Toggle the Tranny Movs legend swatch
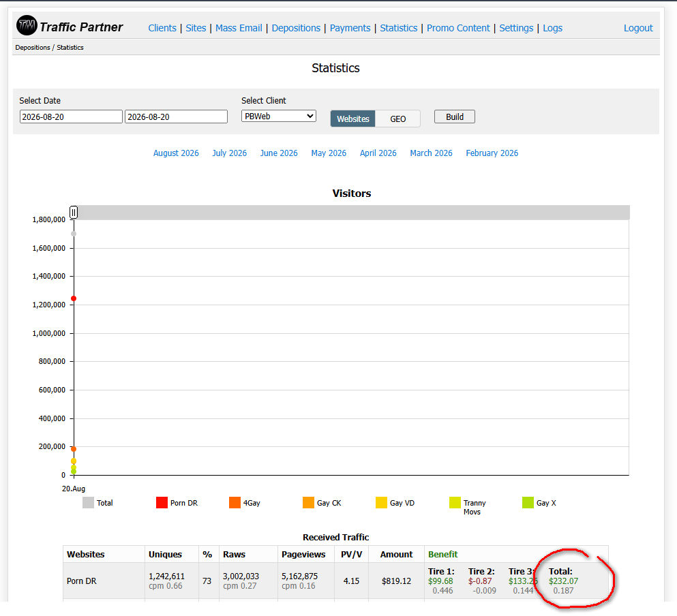Viewport: 677px width, 616px height. click(x=455, y=502)
